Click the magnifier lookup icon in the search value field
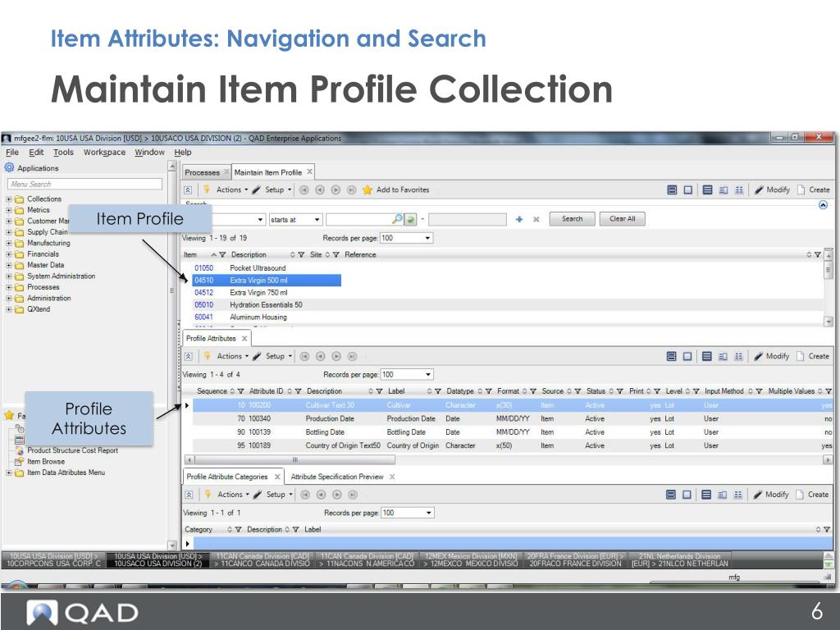Screen dimensions: 840x630 397,219
